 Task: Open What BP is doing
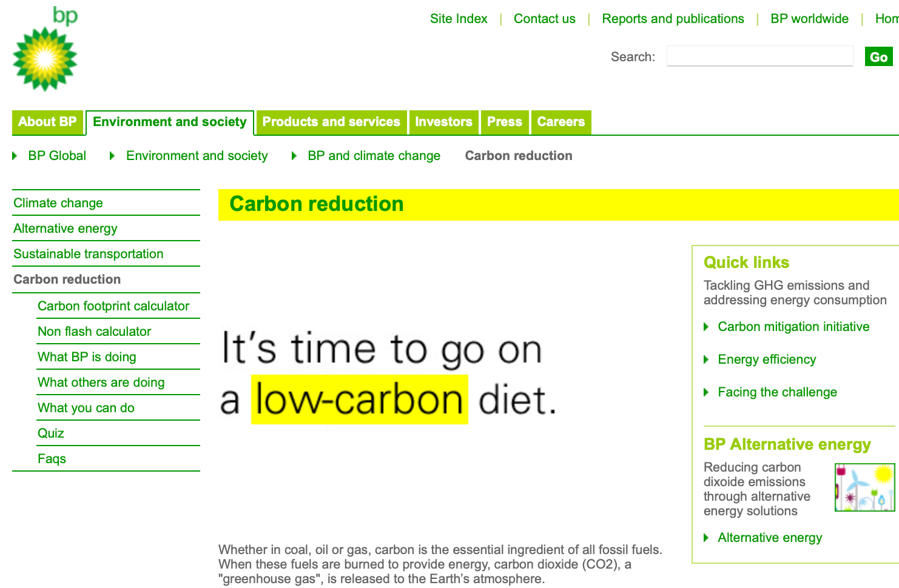pyautogui.click(x=87, y=357)
